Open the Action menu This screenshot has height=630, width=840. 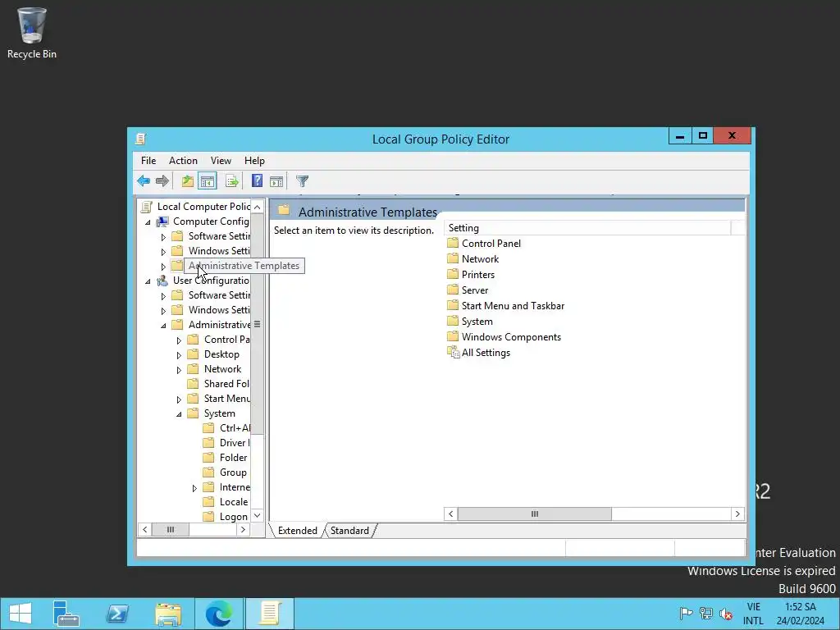183,161
